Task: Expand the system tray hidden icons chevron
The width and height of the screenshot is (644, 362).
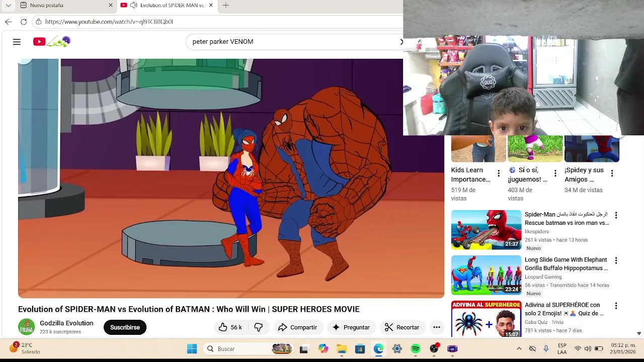Action: [x=519, y=348]
